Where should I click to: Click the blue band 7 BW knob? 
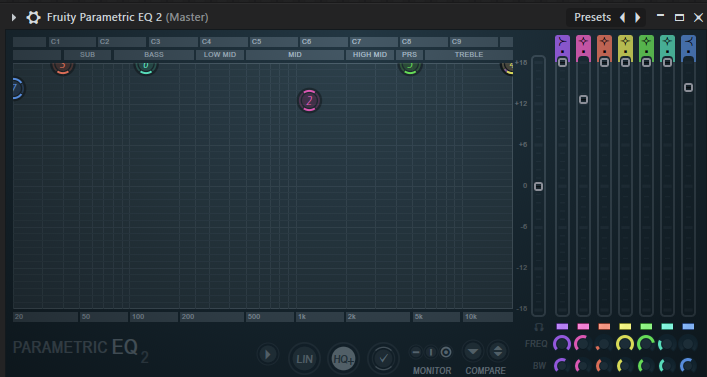[x=688, y=365]
